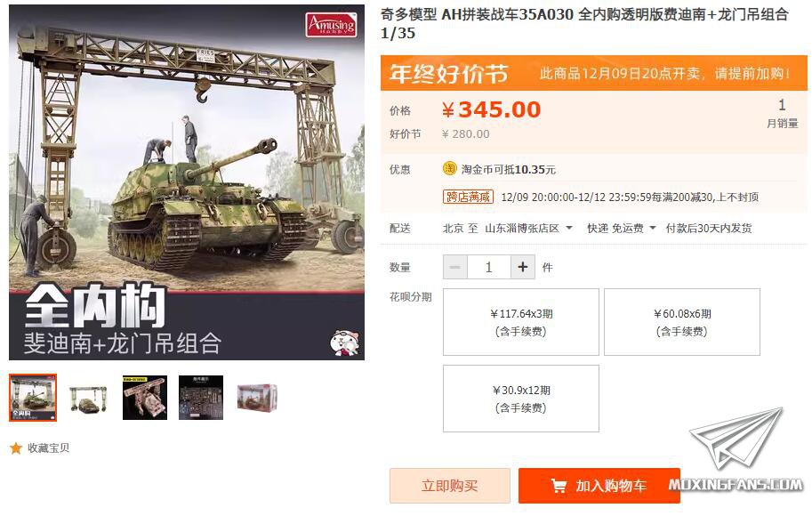Click the 跨店满减 promotion tag

(x=468, y=197)
